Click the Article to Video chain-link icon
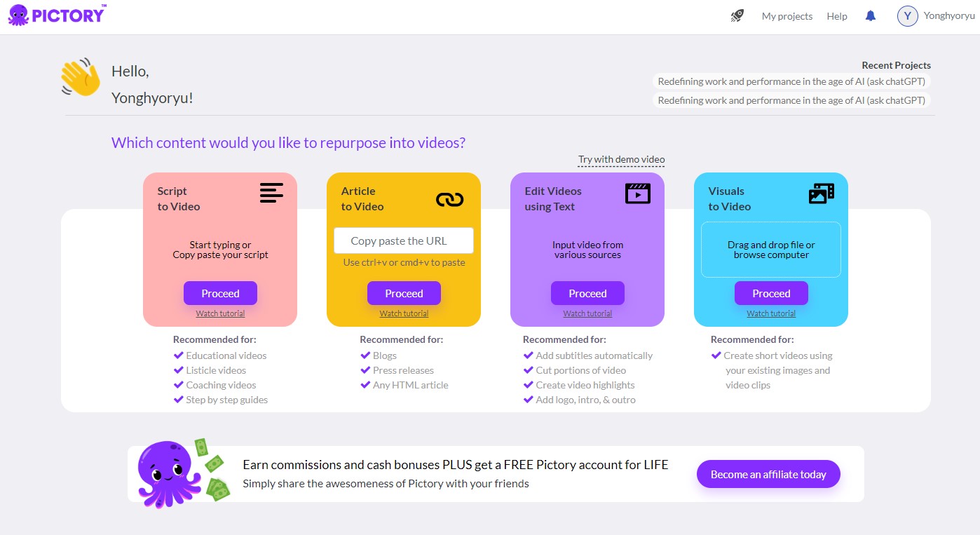 [x=449, y=200]
